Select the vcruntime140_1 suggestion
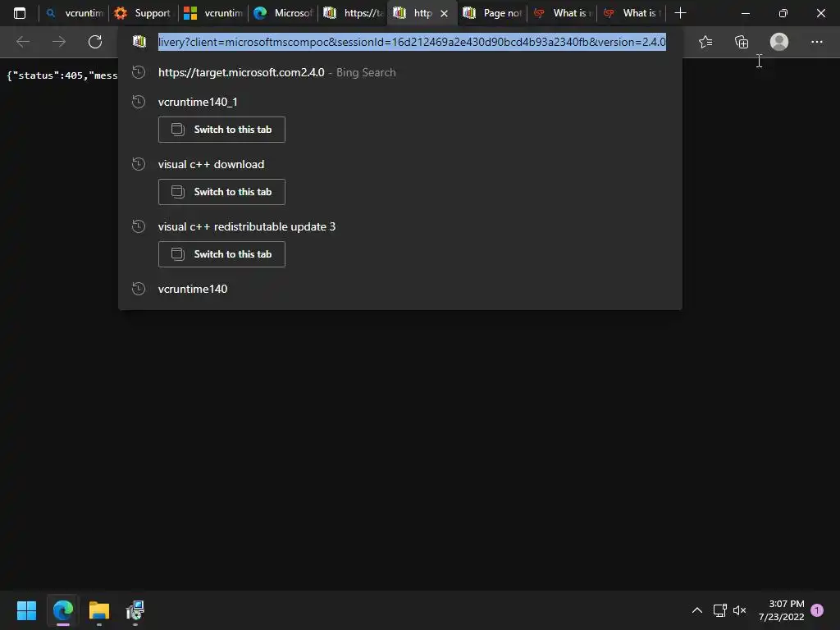840x630 pixels. [400, 102]
